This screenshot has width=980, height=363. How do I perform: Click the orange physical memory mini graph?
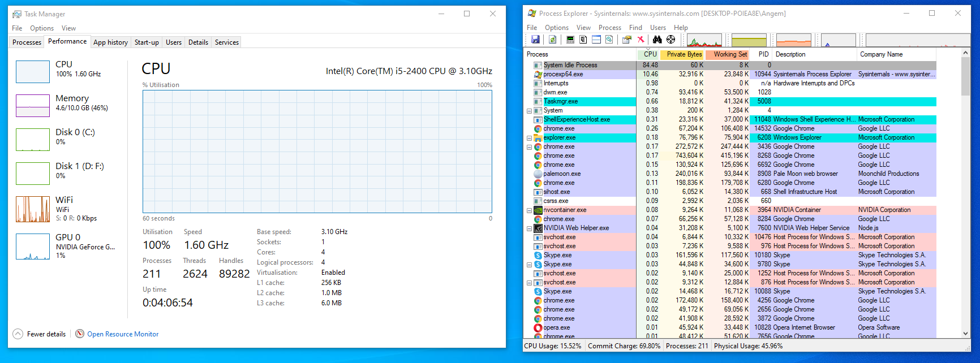794,40
